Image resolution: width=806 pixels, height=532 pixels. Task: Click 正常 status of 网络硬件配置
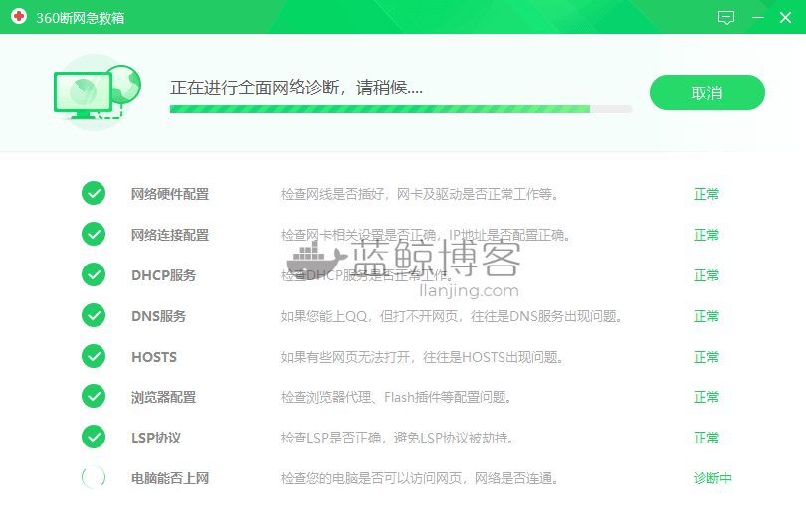pos(706,194)
